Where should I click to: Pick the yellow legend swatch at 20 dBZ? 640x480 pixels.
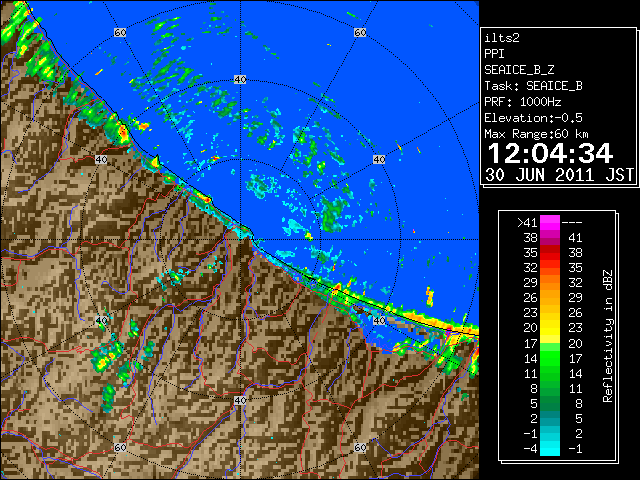click(x=550, y=328)
